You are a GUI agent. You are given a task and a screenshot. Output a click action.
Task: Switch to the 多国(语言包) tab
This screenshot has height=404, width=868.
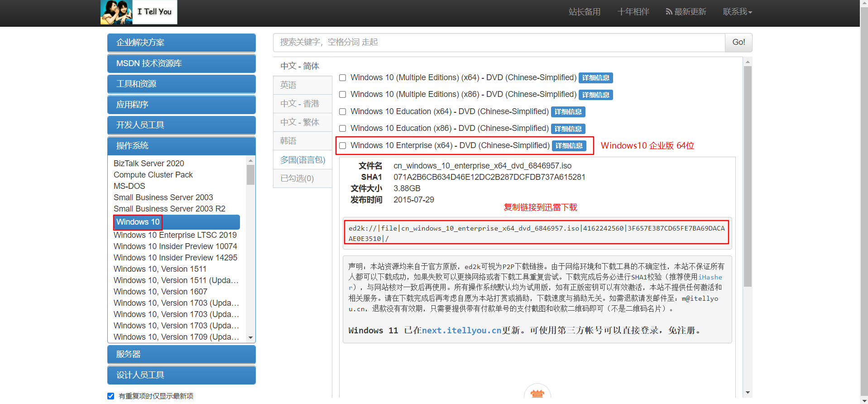[x=302, y=160]
